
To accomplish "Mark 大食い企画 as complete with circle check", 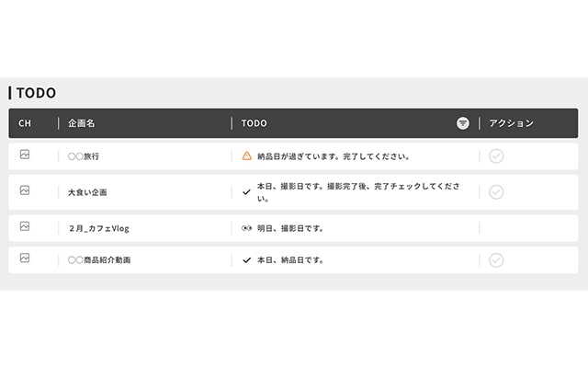I will (496, 192).
